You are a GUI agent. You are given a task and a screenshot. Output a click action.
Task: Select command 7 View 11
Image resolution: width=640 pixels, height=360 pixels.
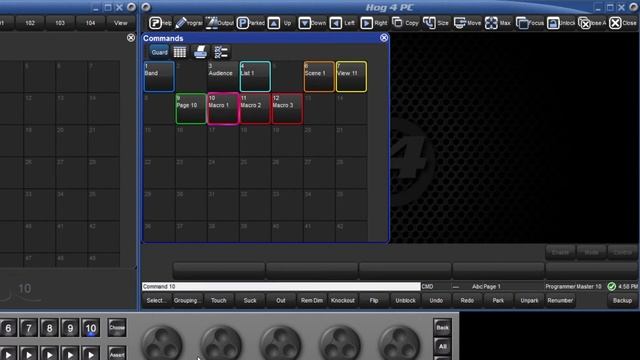coord(351,76)
